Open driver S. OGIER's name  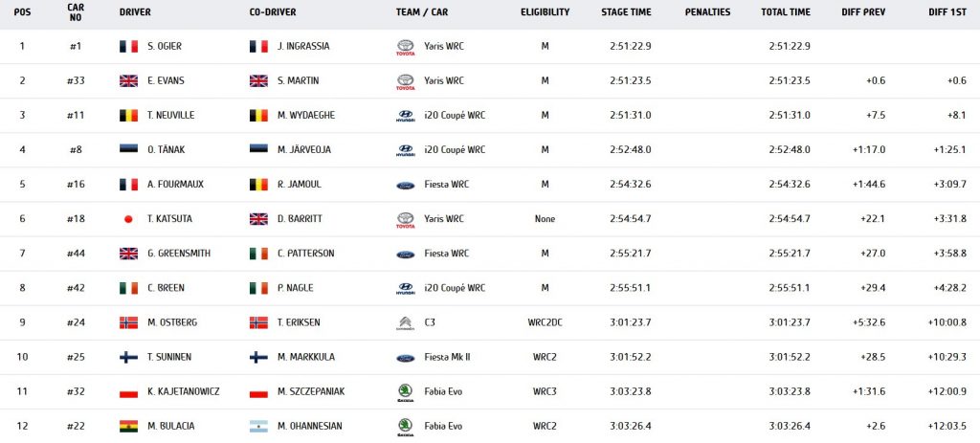point(165,46)
